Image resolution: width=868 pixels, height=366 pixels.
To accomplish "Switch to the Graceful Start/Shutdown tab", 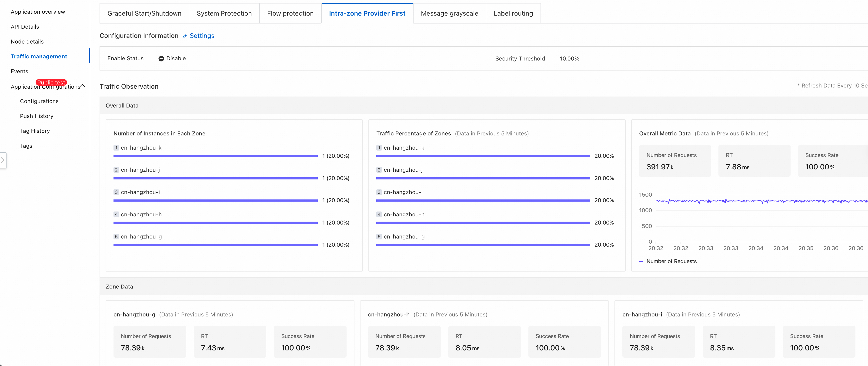I will tap(144, 13).
